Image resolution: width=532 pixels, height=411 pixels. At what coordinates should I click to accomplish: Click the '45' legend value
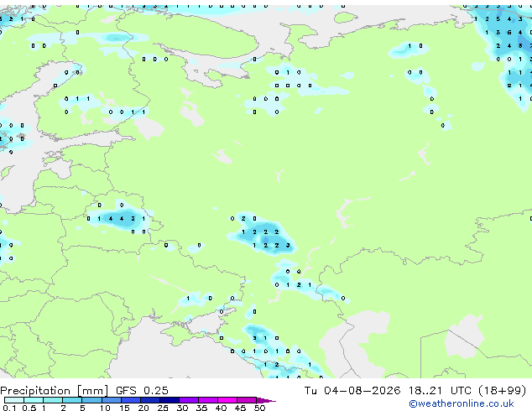[x=240, y=408]
